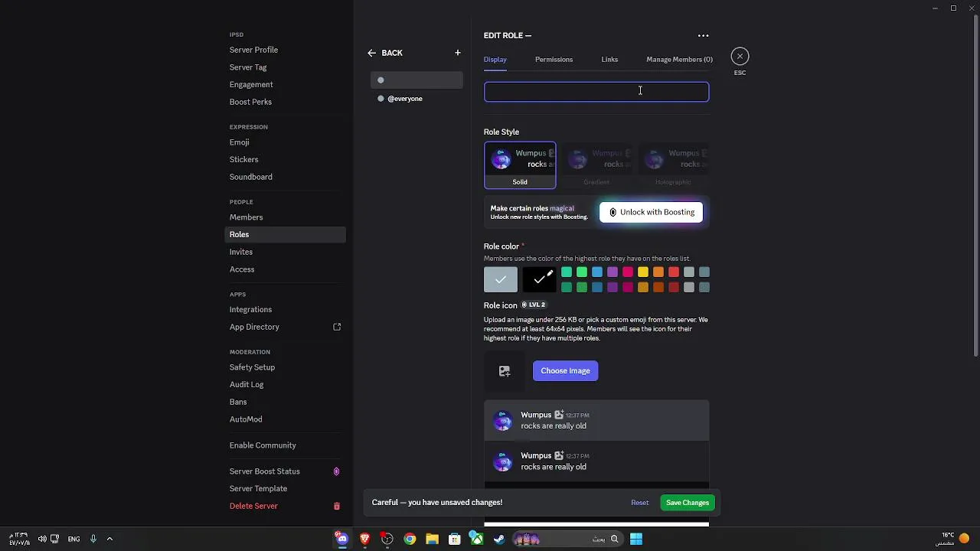Open Discord from the taskbar
Viewport: 980px width, 551px height.
(x=342, y=539)
